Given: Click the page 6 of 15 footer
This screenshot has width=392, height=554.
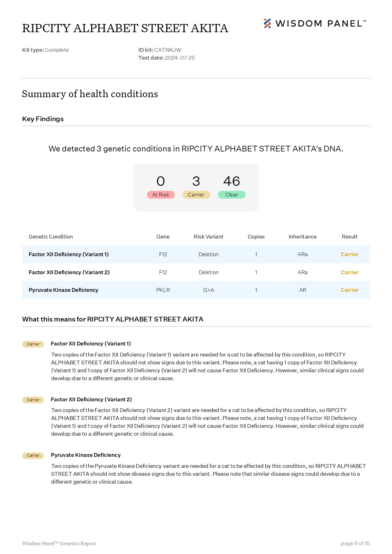Looking at the screenshot, I should tap(355, 543).
